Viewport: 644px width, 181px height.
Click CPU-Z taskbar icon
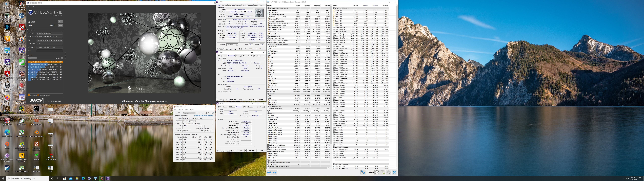coord(108,178)
